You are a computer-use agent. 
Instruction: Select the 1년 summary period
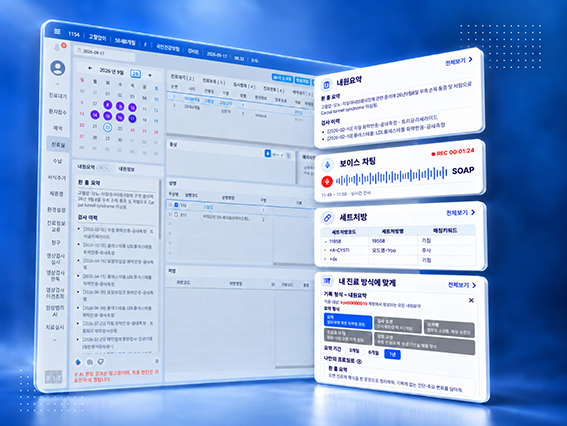click(x=392, y=354)
